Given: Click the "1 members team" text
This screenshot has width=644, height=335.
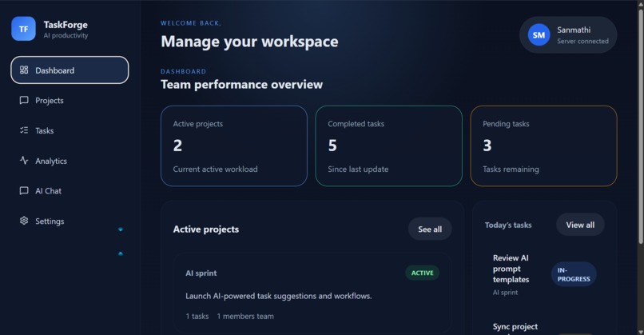Looking at the screenshot, I should [x=245, y=316].
